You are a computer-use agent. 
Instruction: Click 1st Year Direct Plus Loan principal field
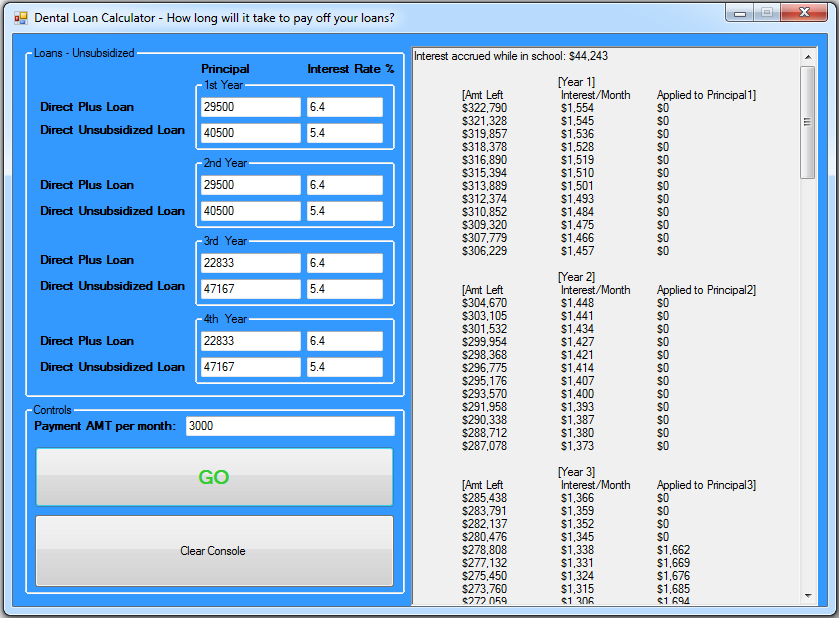pos(250,107)
